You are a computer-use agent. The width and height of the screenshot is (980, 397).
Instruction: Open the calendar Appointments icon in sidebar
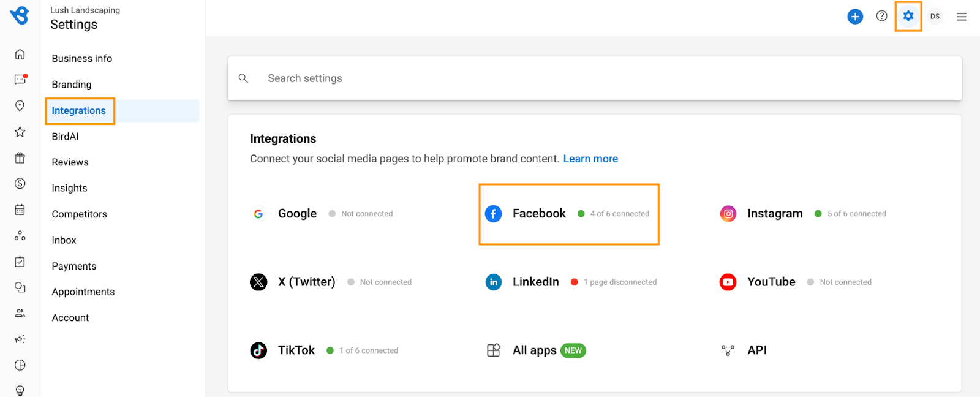pyautogui.click(x=20, y=210)
